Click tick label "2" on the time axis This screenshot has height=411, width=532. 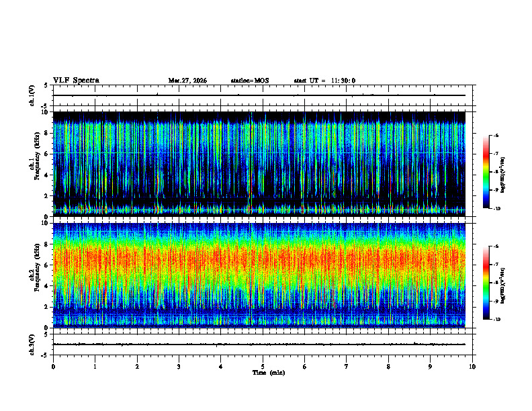coord(137,367)
